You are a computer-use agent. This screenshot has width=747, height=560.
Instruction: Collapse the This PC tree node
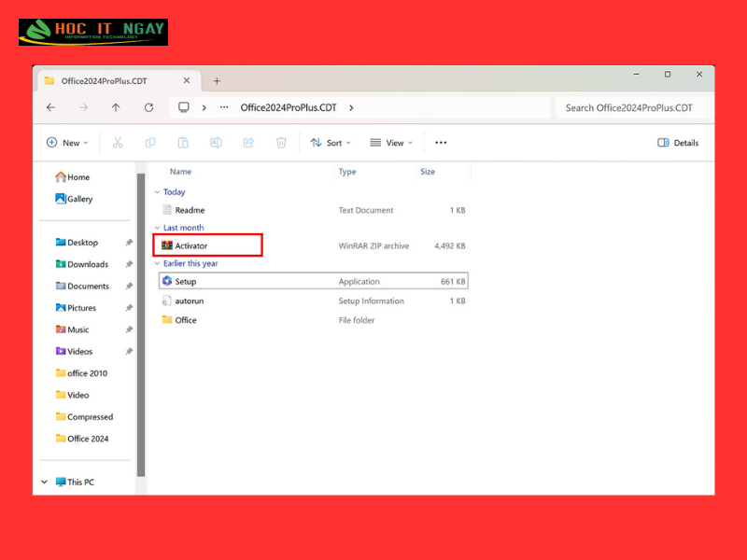44,482
